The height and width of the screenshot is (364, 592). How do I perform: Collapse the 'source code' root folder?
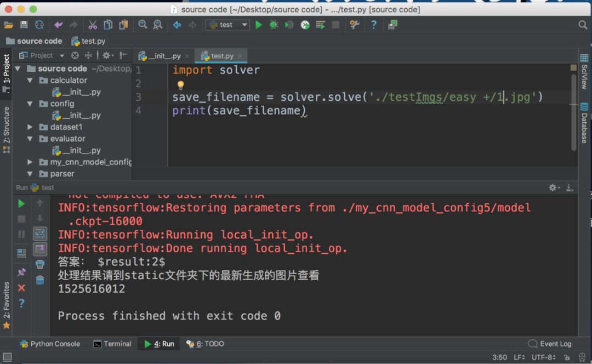tap(18, 69)
